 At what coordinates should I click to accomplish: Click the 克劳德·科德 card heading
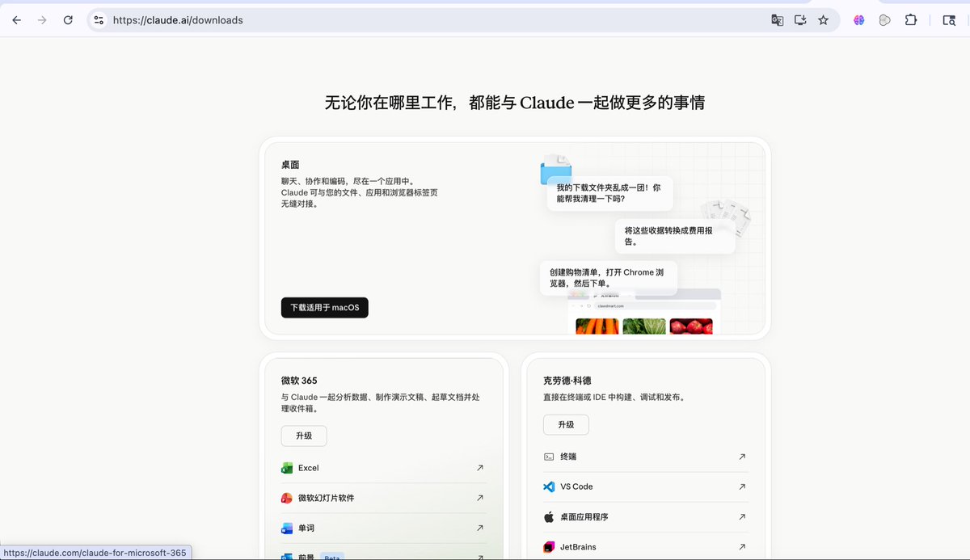coord(568,381)
